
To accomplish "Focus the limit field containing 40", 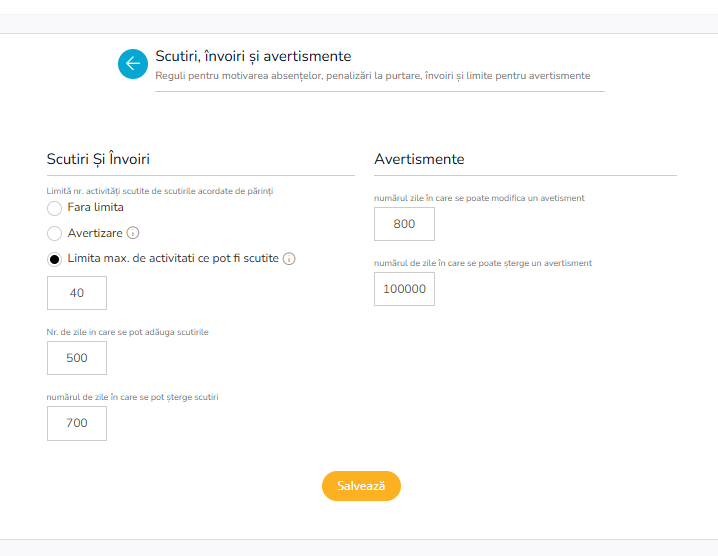I will point(77,293).
